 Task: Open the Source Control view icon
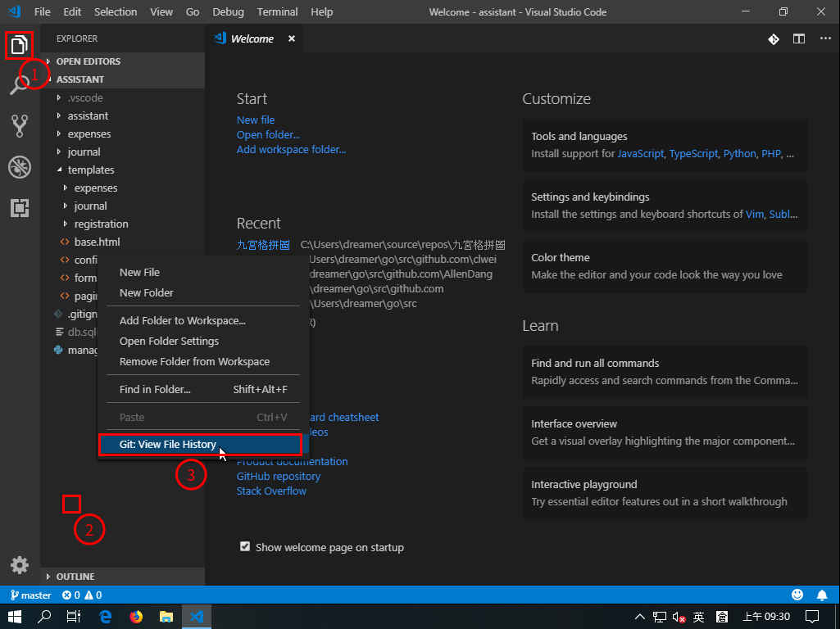click(20, 125)
